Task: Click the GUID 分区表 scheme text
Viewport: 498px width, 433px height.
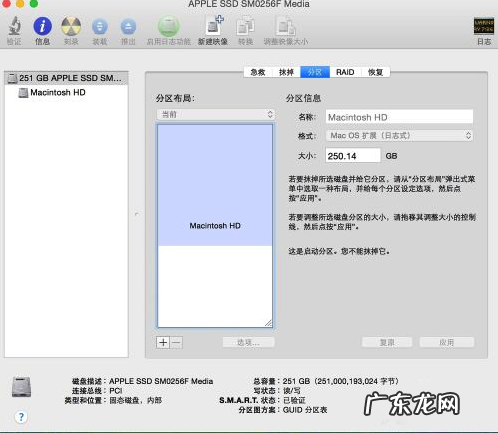Action: (305, 410)
